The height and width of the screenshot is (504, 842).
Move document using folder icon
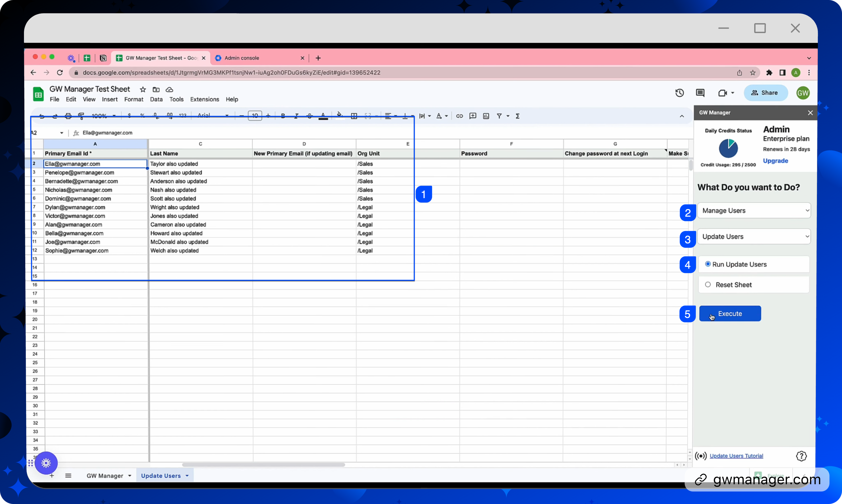pyautogui.click(x=156, y=90)
